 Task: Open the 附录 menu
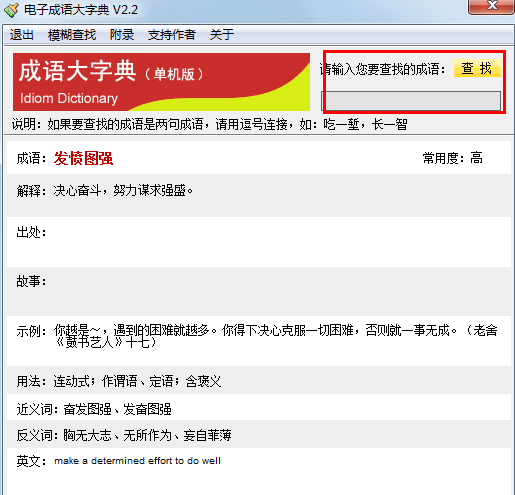click(122, 35)
